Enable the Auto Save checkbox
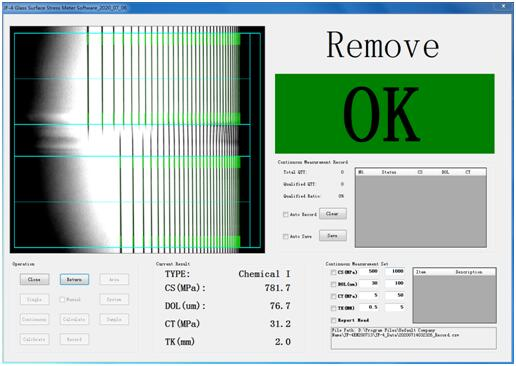This screenshot has width=516, height=366. 286,236
